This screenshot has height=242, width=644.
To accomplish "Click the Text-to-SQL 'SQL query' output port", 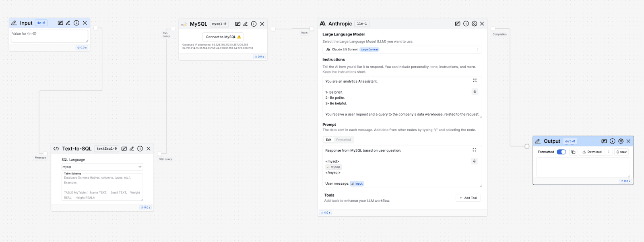I will pos(159,154).
